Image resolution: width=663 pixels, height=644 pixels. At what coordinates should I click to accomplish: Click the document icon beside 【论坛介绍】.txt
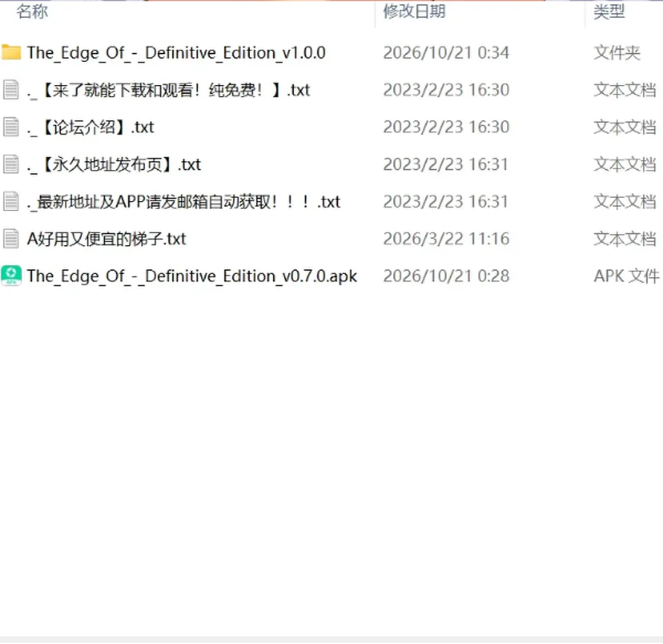[x=11, y=127]
